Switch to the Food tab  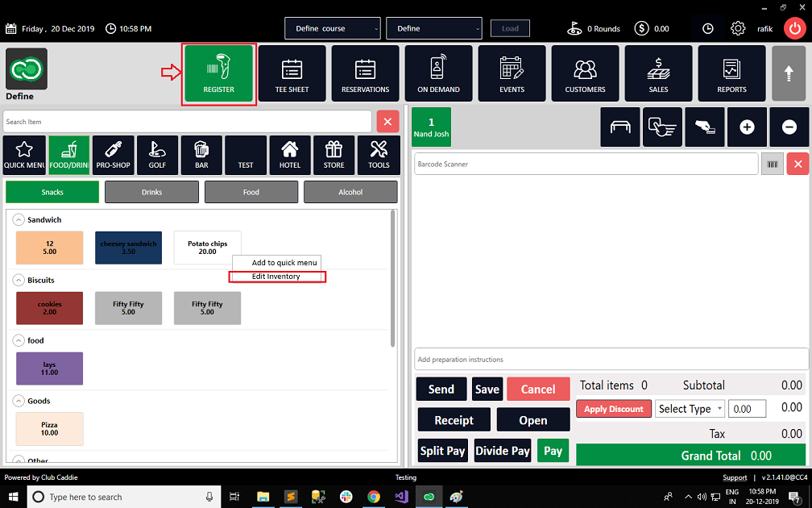click(251, 192)
